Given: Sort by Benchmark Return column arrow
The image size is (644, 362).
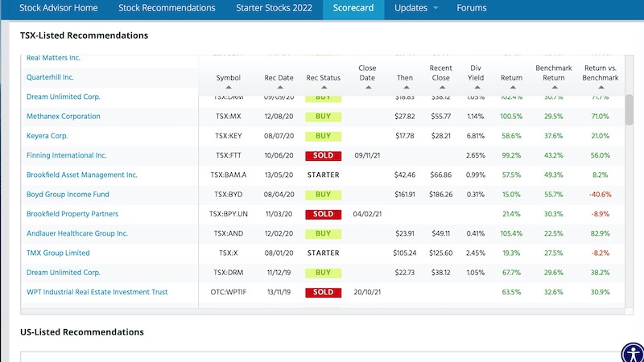Looking at the screenshot, I should click(x=555, y=88).
